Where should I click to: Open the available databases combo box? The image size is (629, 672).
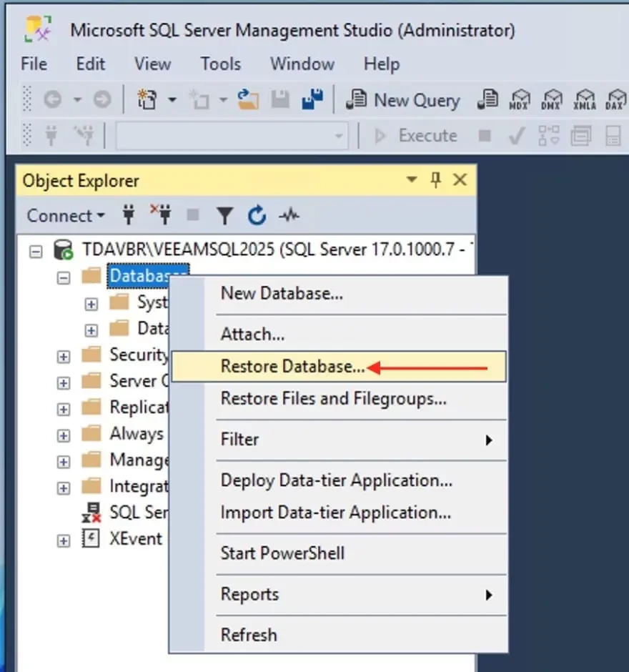coord(232,136)
